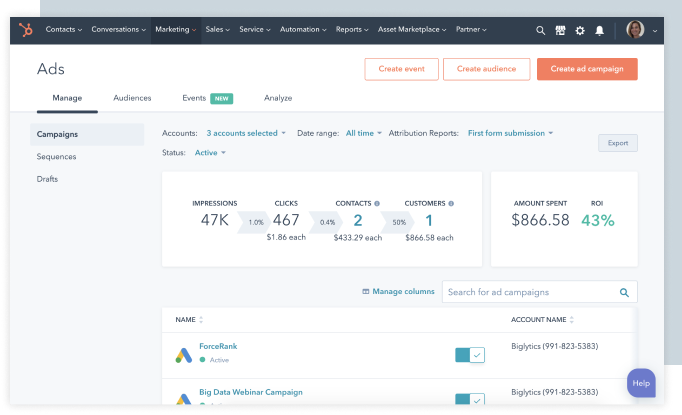Open the 3 accounts selected dropdown
The image size is (682, 415).
[x=246, y=133]
